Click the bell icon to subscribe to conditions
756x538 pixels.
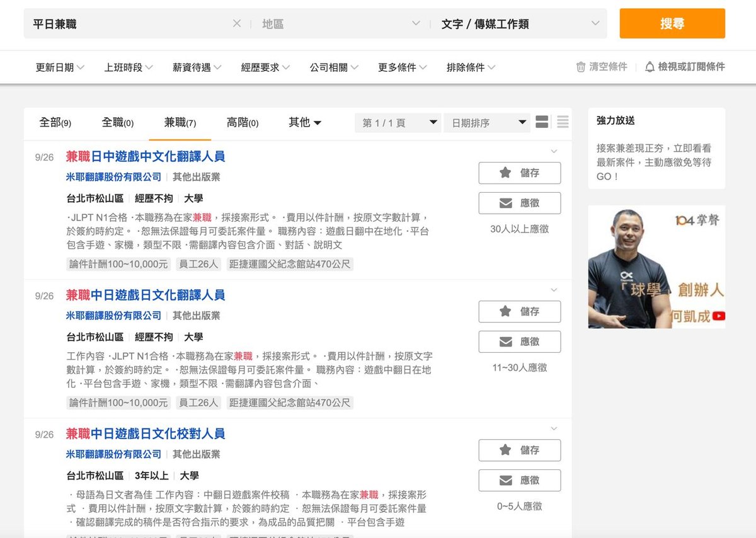[650, 67]
